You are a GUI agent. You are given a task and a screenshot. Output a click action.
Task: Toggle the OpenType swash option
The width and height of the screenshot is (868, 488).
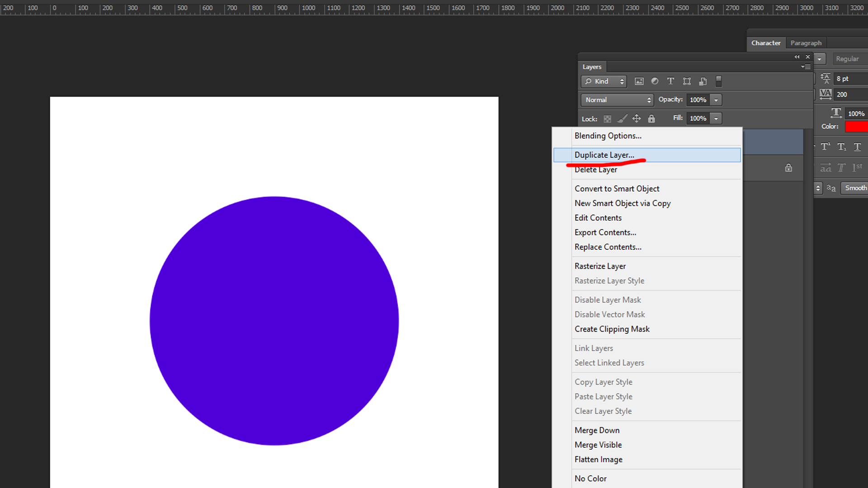[826, 168]
